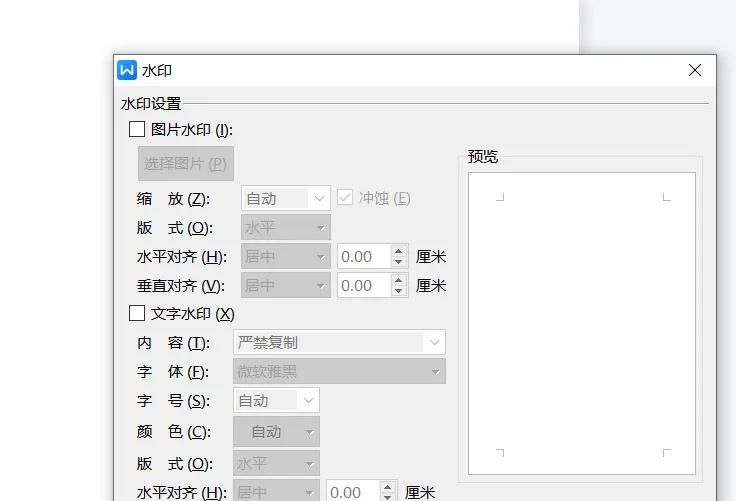The width and height of the screenshot is (736, 501).
Task: Click the 选择图片 button
Action: coord(185,163)
